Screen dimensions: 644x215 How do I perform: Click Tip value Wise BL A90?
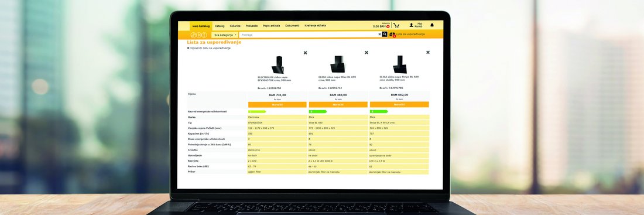316,122
